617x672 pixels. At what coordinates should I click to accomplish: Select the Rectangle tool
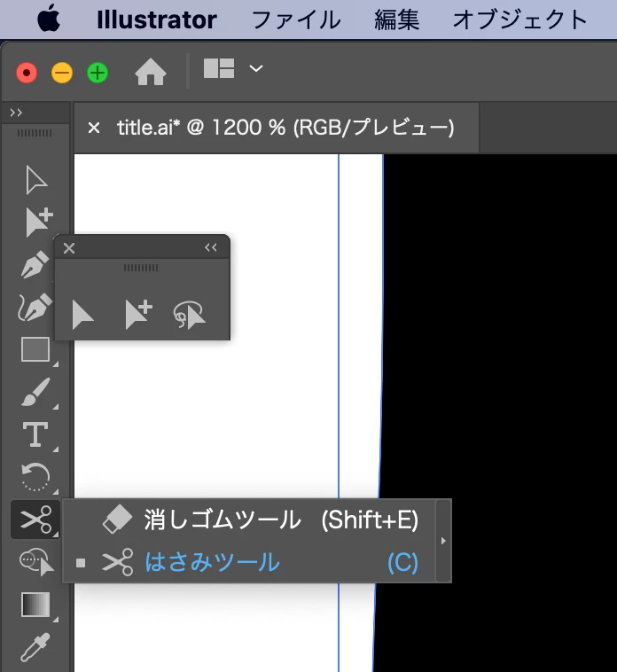coord(35,349)
